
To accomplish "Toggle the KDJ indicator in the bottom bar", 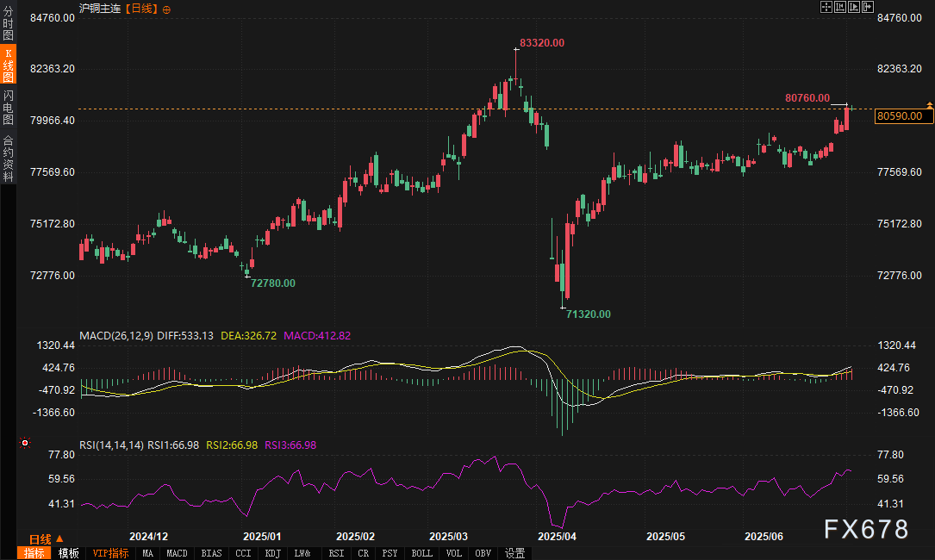I will click(272, 553).
